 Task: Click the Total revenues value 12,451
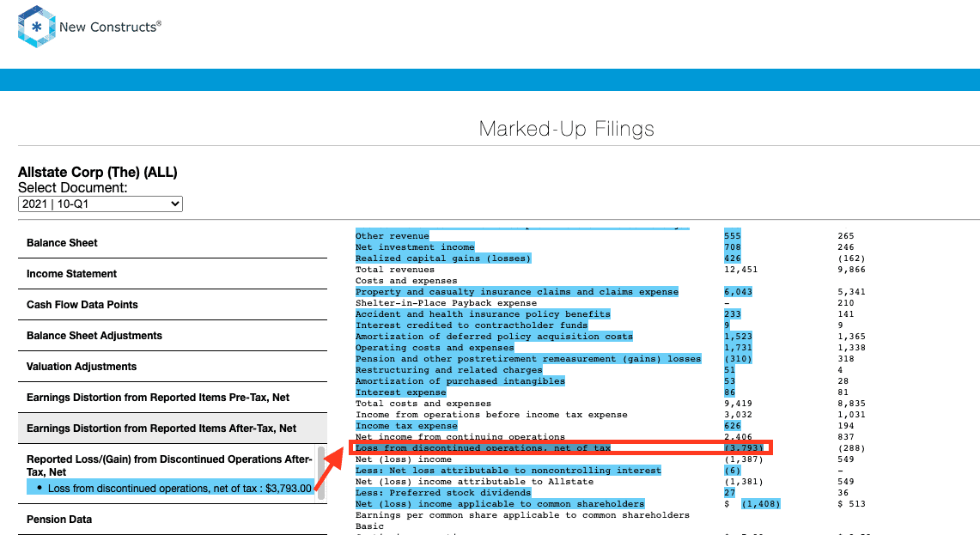click(x=740, y=270)
